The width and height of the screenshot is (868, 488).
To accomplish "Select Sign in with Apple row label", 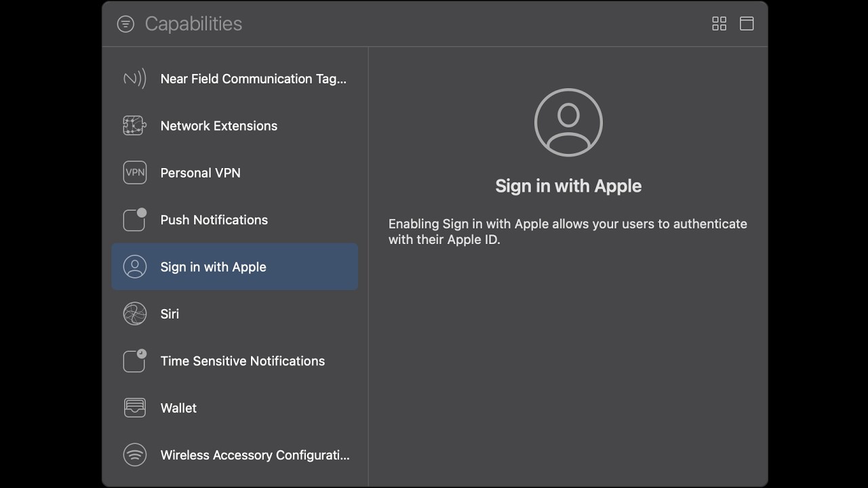I will pyautogui.click(x=213, y=267).
